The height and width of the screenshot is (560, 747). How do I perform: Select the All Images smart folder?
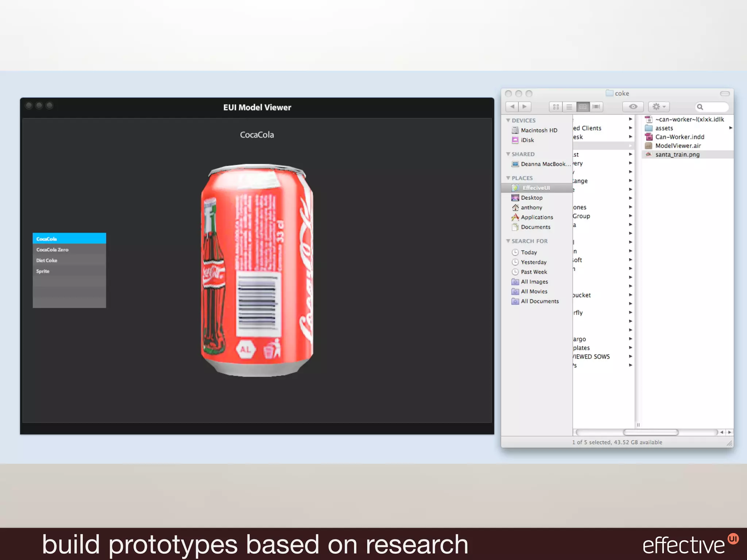pos(537,282)
